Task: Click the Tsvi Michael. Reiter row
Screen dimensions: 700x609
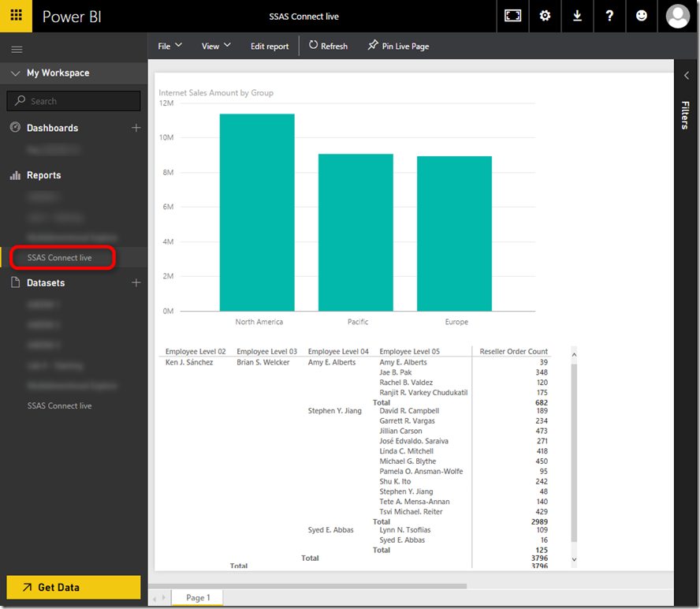Action: click(x=411, y=512)
